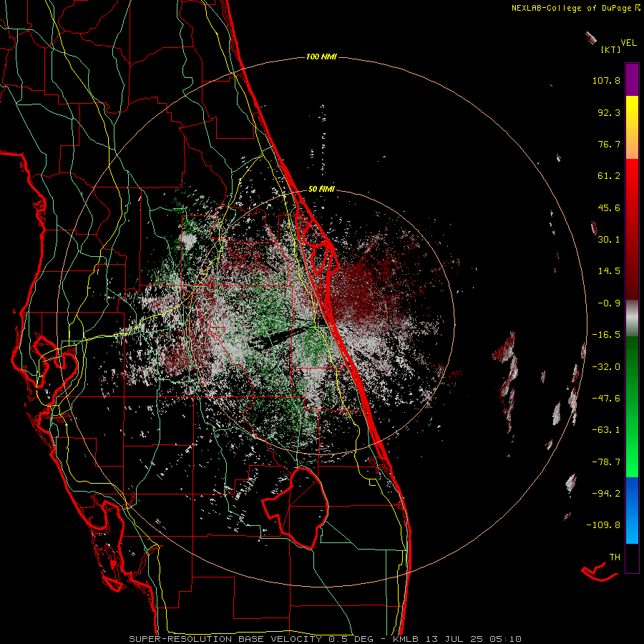
Task: Click the -109.8 velocity scale value
Action: click(x=603, y=525)
